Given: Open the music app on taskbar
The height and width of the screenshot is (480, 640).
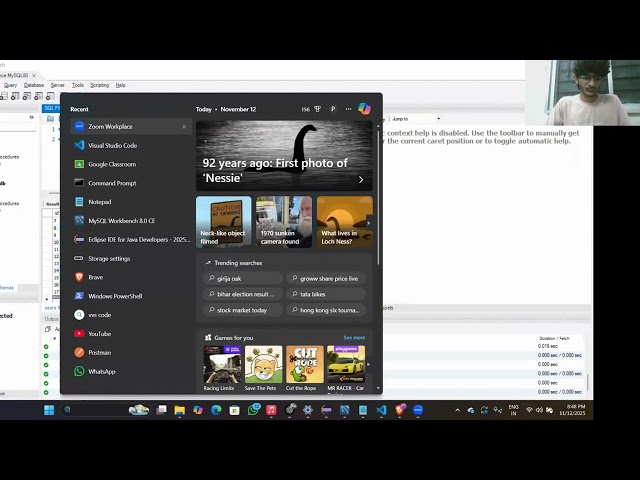Looking at the screenshot, I should (271, 410).
